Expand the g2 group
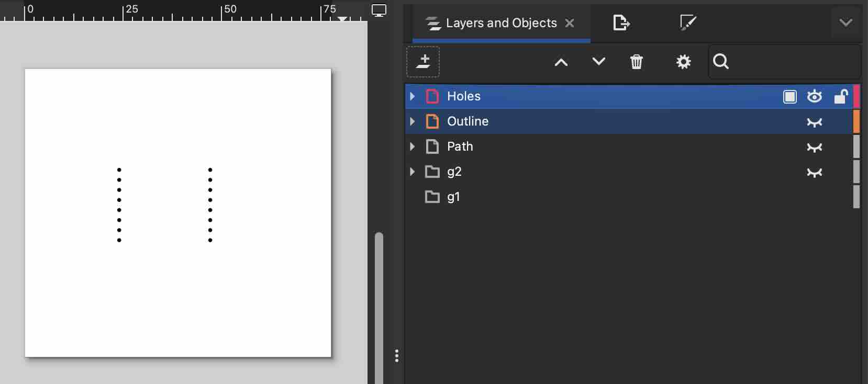This screenshot has height=384, width=868. [x=413, y=172]
